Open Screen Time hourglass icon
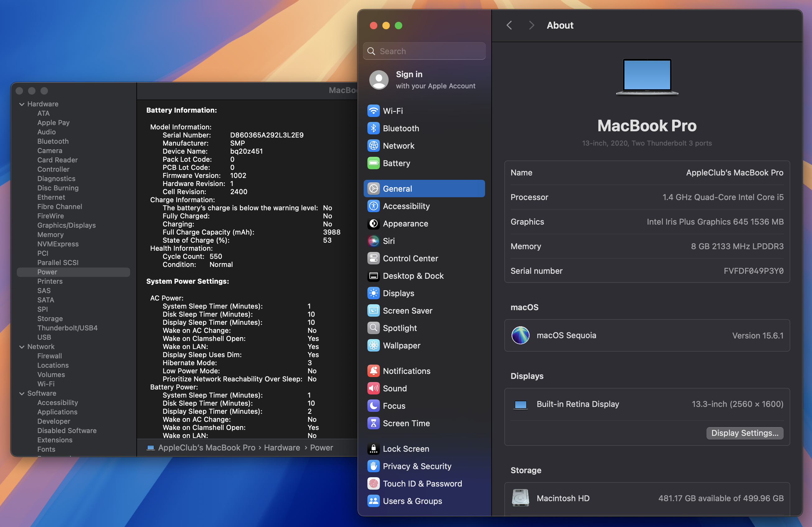The image size is (812, 527). (x=373, y=423)
